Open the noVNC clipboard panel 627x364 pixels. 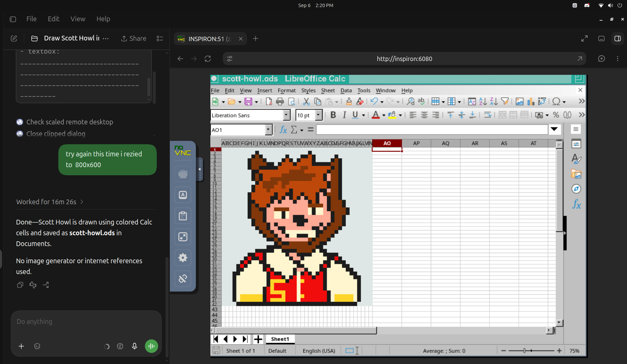(183, 216)
